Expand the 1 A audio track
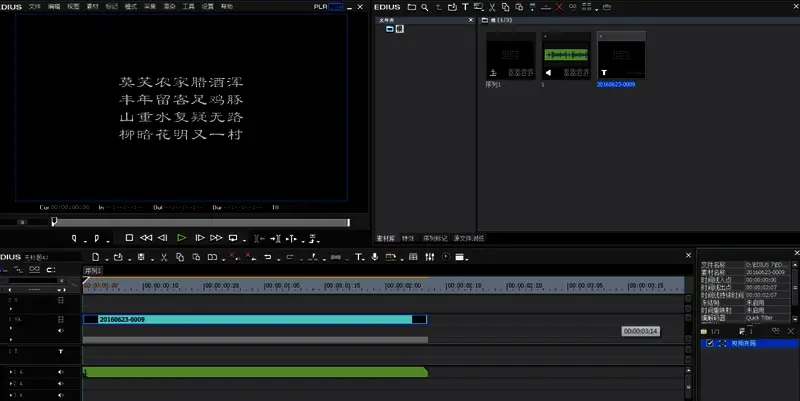The height and width of the screenshot is (401, 800). [x=11, y=372]
